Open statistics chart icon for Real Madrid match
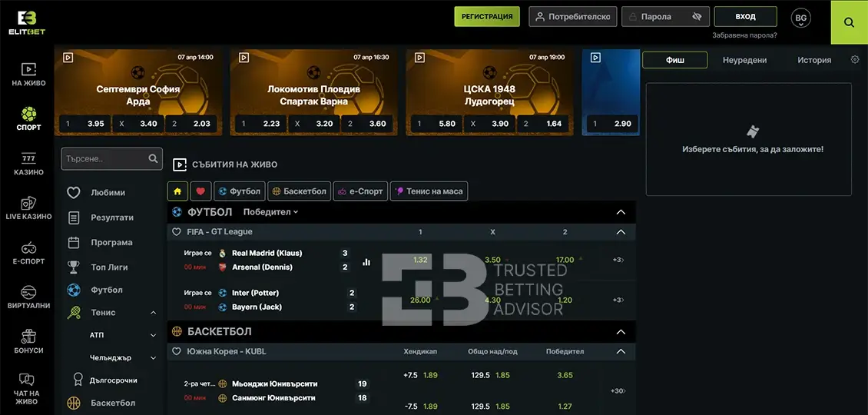 pyautogui.click(x=366, y=262)
